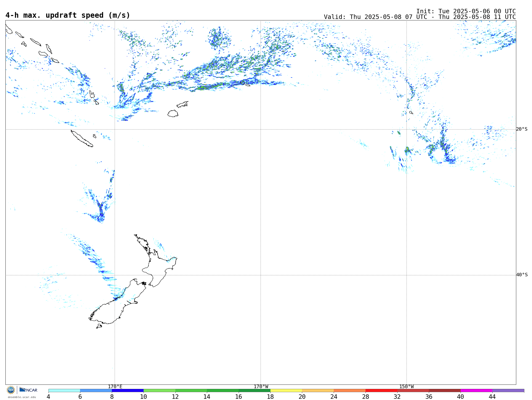
Task: Click the colorbar tick label '28'
Action: point(366,397)
